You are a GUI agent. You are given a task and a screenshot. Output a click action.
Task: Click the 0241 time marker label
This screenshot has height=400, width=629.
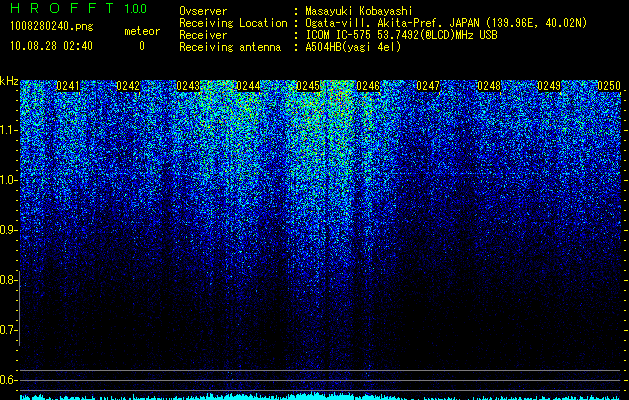pos(68,86)
